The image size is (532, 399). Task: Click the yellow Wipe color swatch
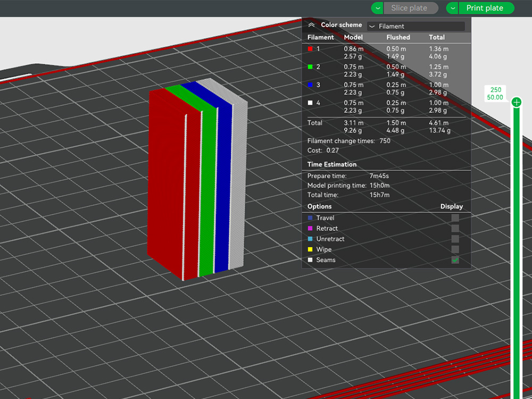[x=310, y=250]
